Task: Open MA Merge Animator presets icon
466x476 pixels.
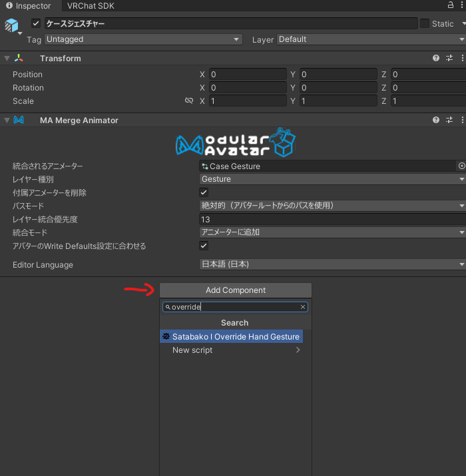Action: coord(449,120)
